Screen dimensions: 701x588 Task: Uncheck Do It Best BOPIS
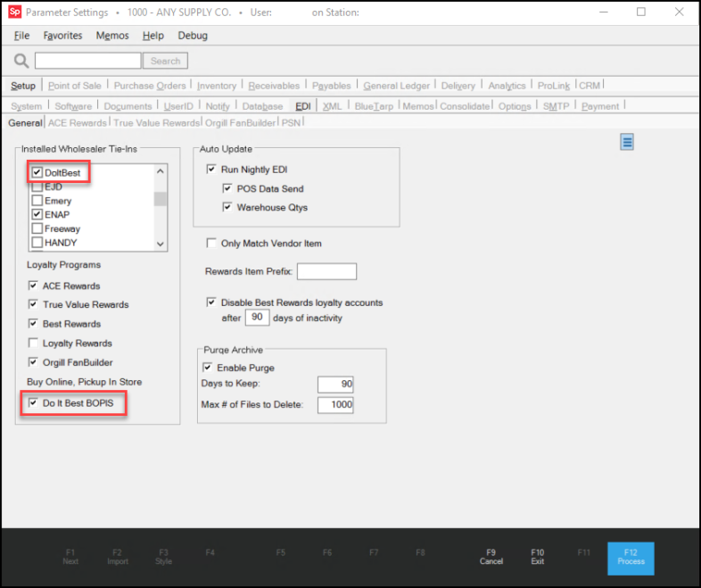pos(34,403)
